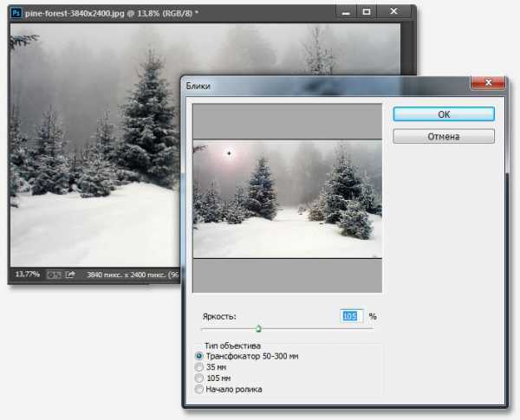Viewport: 520px width, 420px height.
Task: Close the Блики dialog window
Action: point(488,82)
